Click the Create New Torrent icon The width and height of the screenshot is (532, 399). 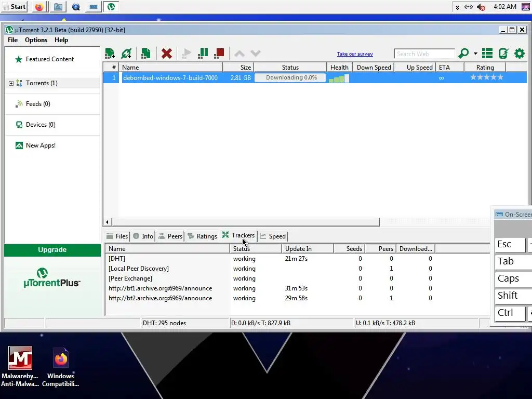[x=145, y=54]
